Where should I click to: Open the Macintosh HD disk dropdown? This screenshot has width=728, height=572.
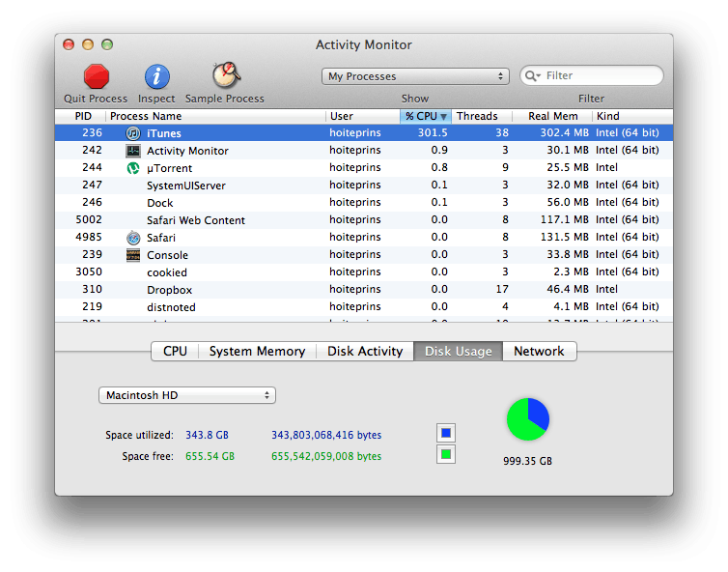click(x=187, y=395)
